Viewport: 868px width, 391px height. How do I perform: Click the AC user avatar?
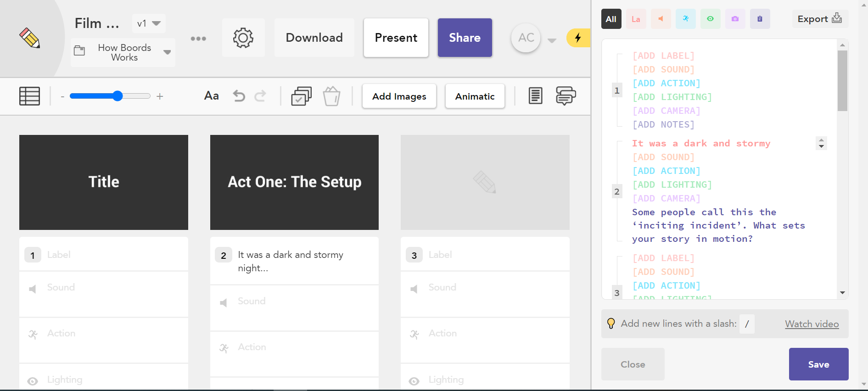526,38
